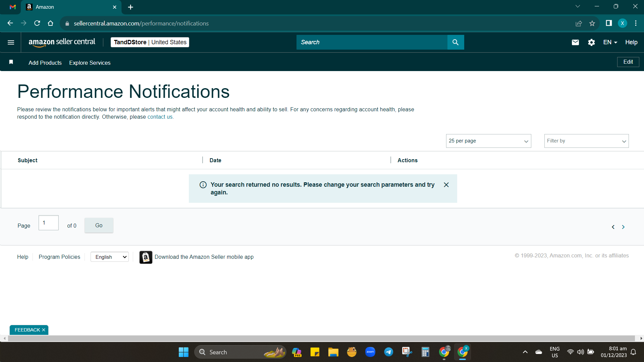
Task: Click the Seller Central search field
Action: [x=372, y=42]
